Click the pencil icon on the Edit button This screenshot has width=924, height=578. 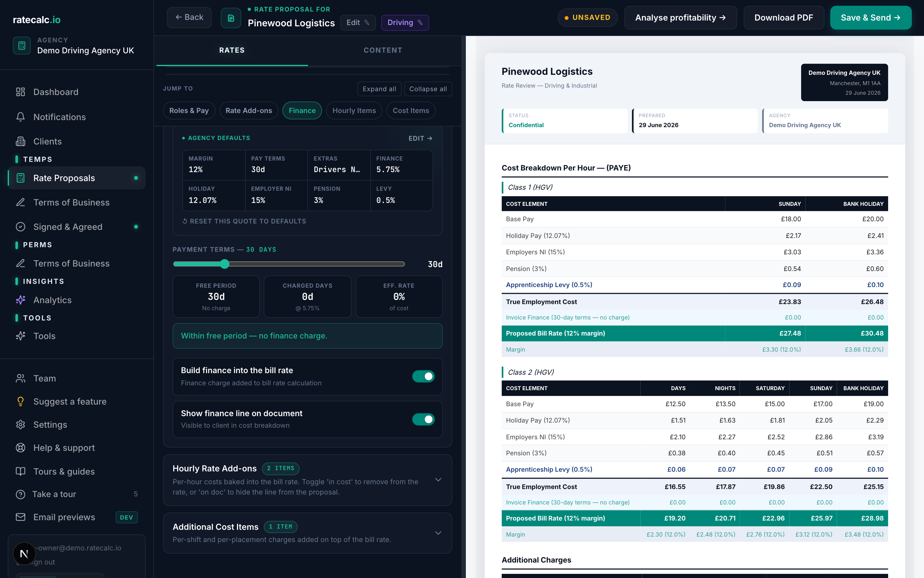point(367,22)
